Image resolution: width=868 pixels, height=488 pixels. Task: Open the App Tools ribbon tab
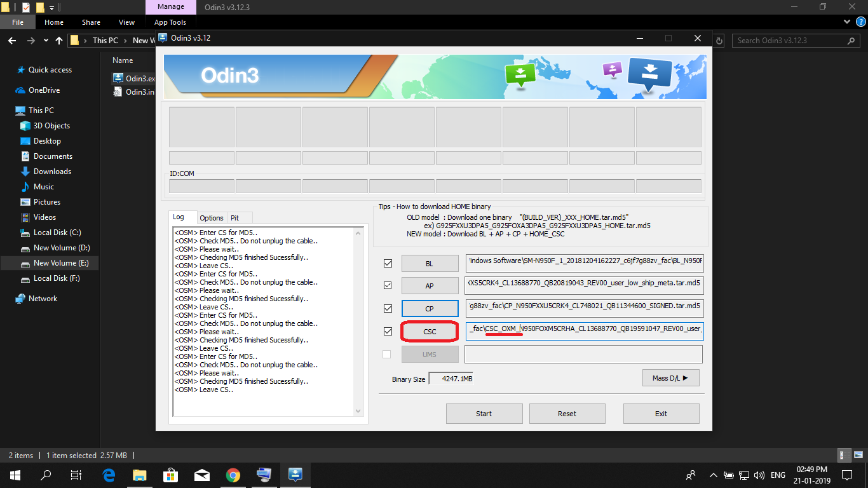170,22
